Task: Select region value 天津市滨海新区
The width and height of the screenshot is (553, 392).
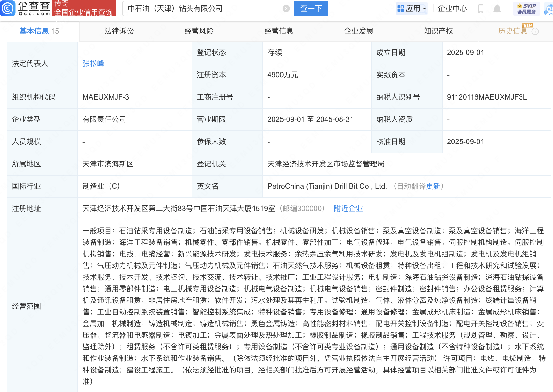Action: (x=108, y=164)
